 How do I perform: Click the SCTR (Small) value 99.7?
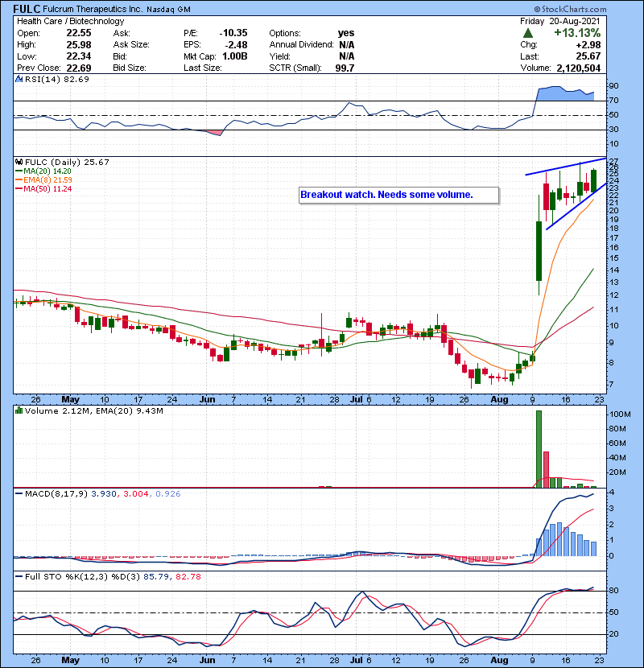point(345,68)
